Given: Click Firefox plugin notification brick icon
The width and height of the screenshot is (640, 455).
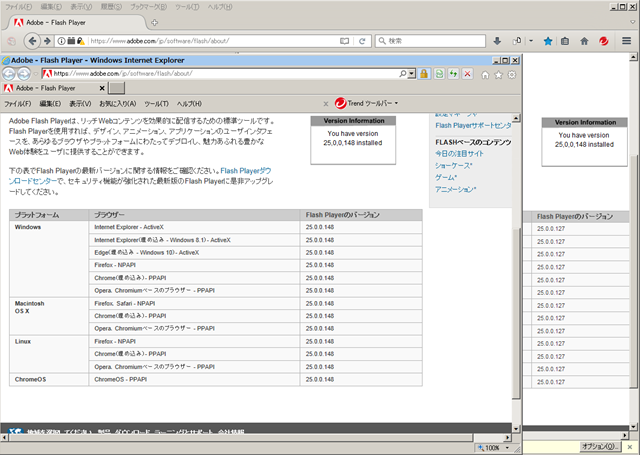Looking at the screenshot, I should 71,41.
